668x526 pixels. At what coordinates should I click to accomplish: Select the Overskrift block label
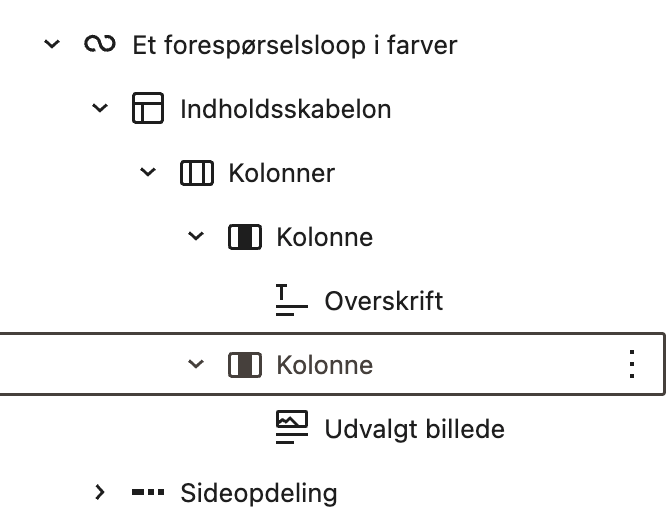click(x=383, y=301)
